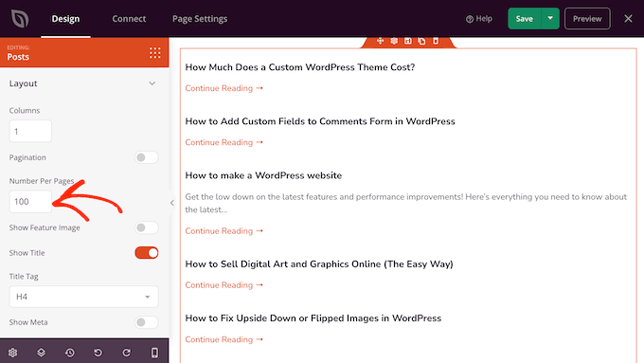Switch to the Design tab
The width and height of the screenshot is (644, 363).
click(x=65, y=19)
